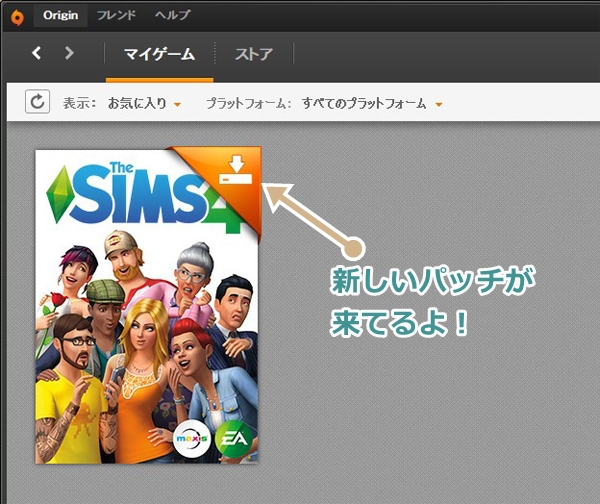
Task: Switch to the ストア tab
Action: [254, 54]
